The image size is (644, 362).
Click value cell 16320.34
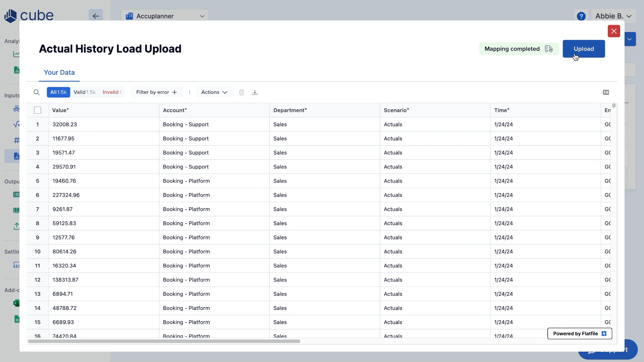click(104, 266)
